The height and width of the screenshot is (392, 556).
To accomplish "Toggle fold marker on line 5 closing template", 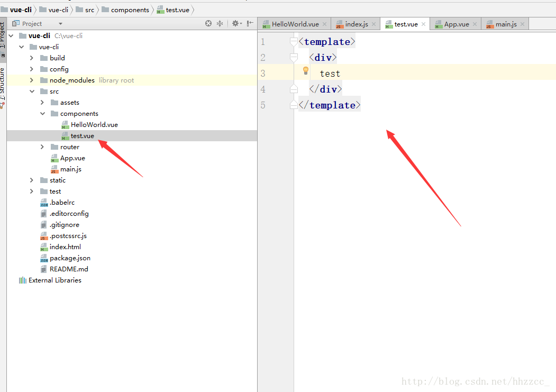I will [294, 105].
